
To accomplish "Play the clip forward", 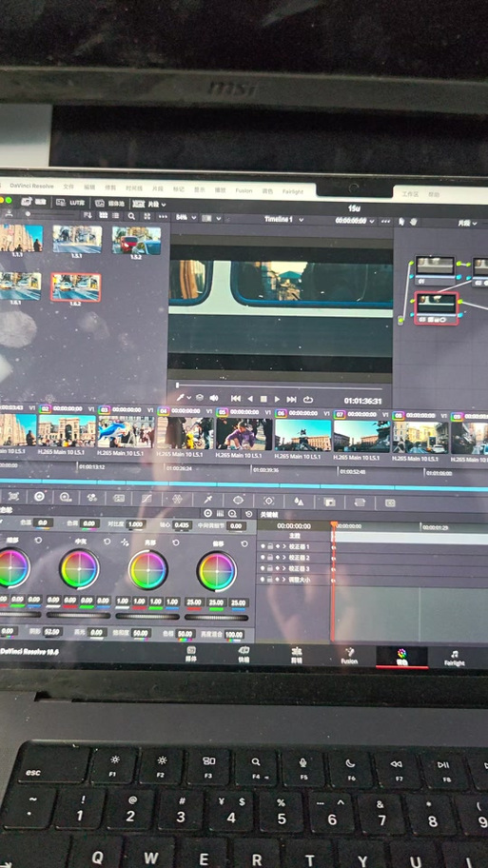I will (277, 399).
